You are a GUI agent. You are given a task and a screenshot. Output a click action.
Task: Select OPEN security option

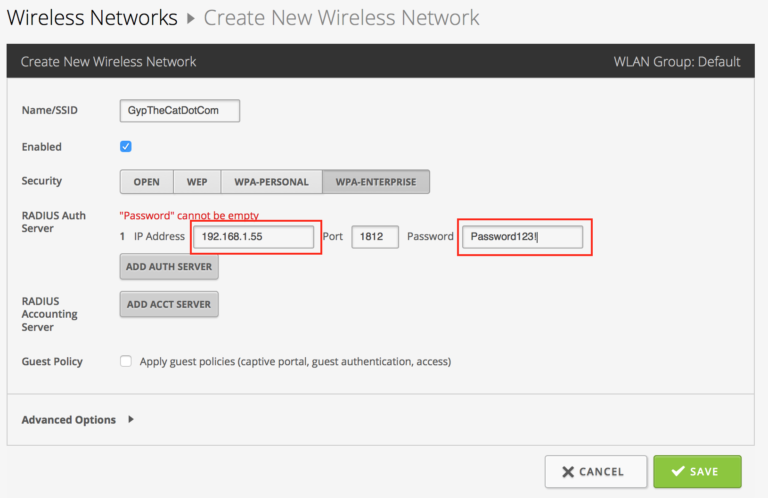click(x=146, y=182)
